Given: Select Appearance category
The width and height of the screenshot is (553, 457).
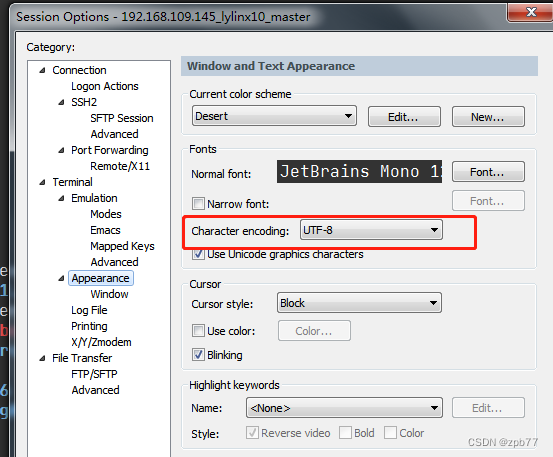Looking at the screenshot, I should (x=101, y=278).
